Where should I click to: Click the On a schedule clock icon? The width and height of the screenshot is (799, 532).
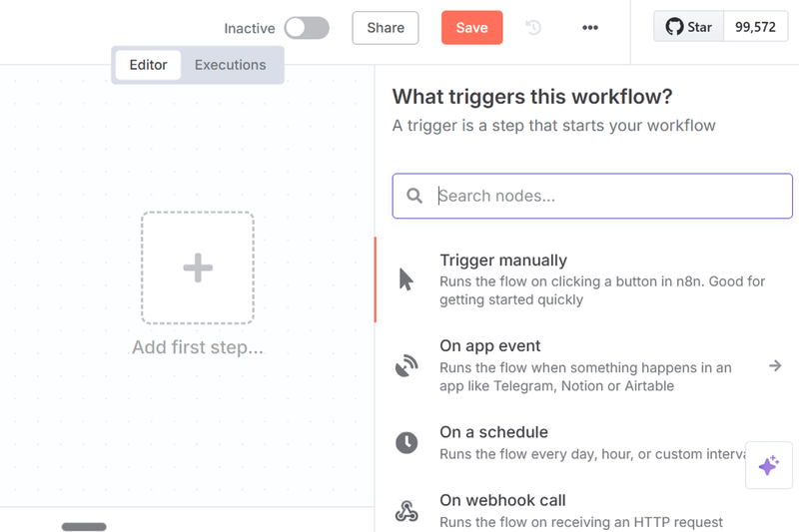click(405, 442)
